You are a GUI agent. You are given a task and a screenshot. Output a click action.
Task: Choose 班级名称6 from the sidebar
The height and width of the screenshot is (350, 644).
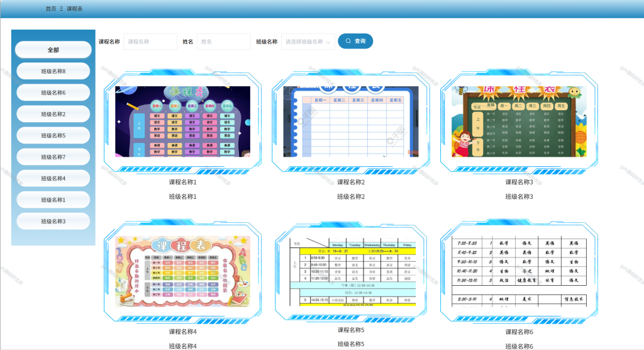coord(53,93)
